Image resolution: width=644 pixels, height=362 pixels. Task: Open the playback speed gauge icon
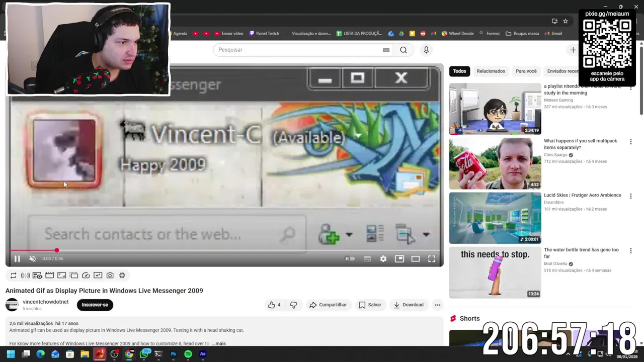tap(86, 276)
